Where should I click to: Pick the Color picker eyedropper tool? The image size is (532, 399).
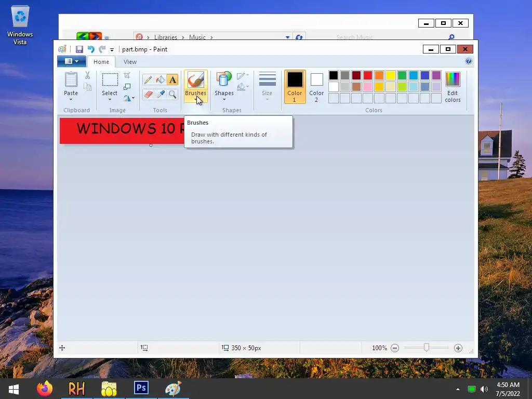[x=160, y=94]
